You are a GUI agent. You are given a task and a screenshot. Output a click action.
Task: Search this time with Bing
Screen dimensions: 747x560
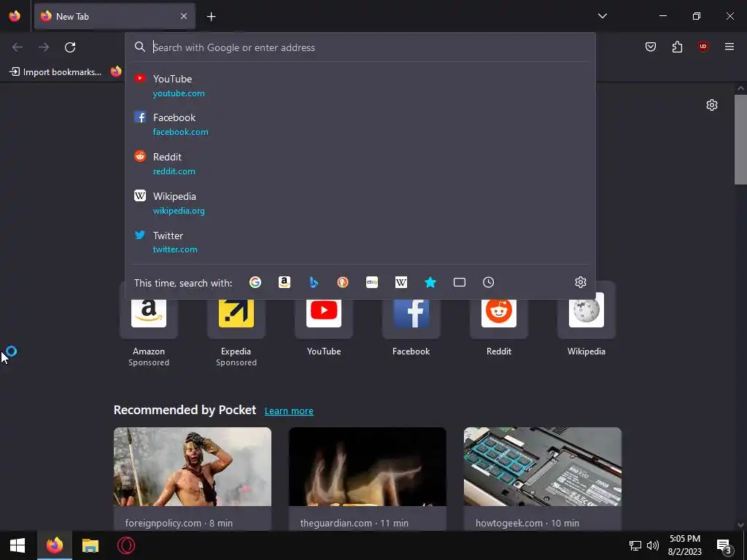pos(314,282)
